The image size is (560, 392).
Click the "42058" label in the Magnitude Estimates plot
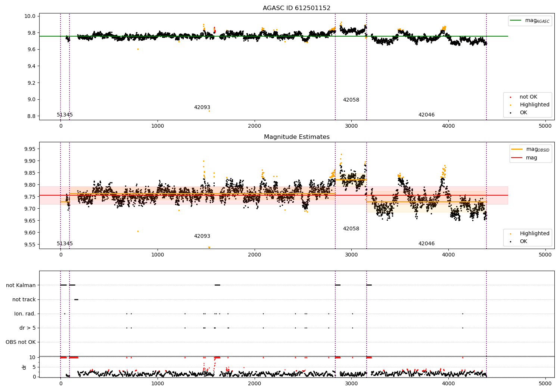(351, 229)
